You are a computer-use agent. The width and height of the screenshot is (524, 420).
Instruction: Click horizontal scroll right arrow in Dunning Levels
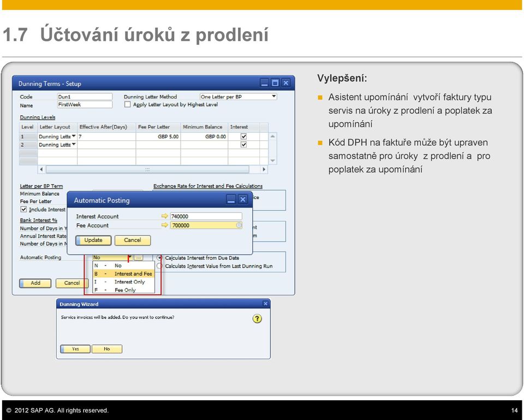click(264, 169)
